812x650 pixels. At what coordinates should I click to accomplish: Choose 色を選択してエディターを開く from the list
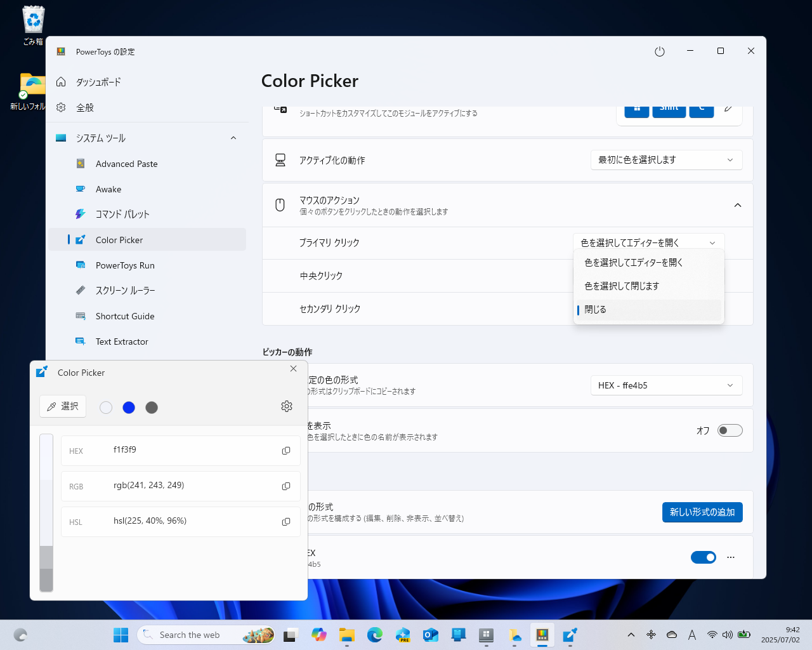click(648, 262)
